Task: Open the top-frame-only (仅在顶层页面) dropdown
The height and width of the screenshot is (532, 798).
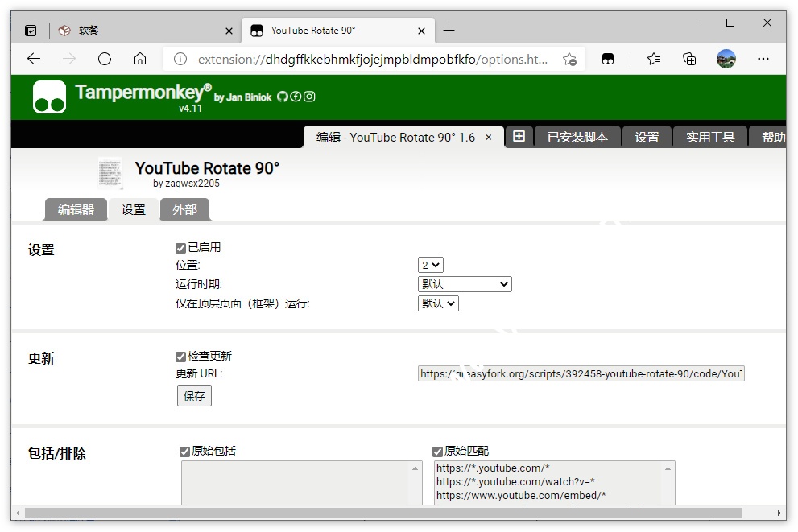Action: (x=437, y=303)
